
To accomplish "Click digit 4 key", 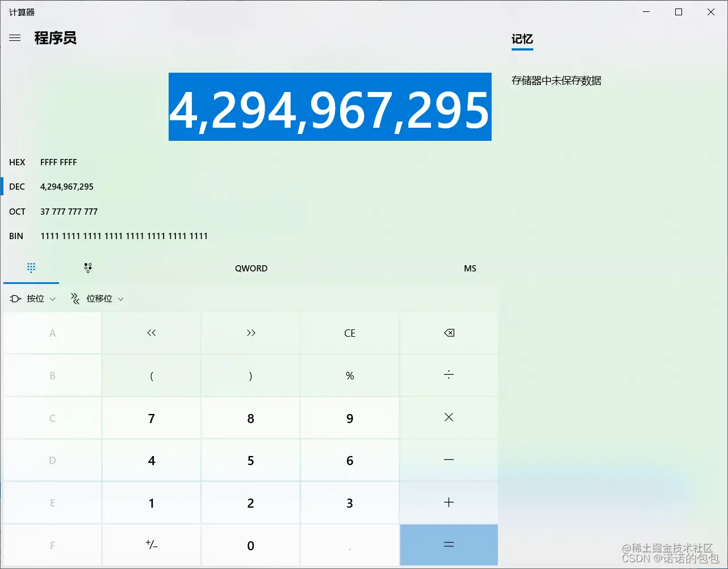I will coord(151,460).
